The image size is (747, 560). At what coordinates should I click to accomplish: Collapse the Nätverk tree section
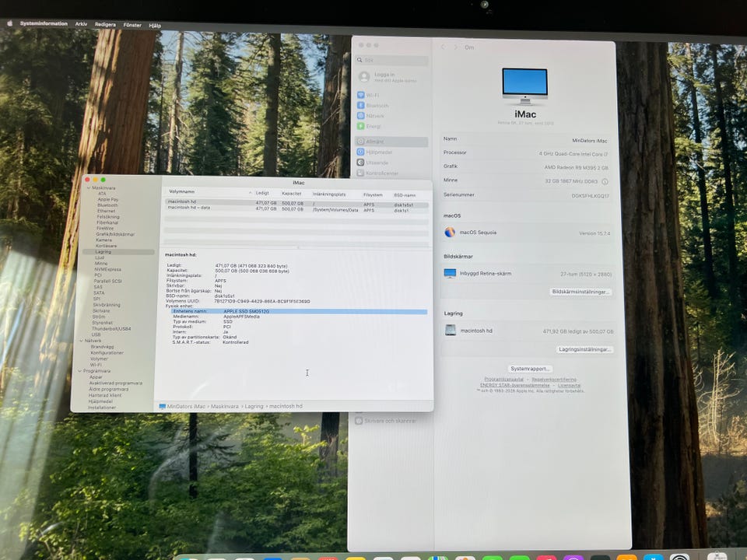point(82,341)
